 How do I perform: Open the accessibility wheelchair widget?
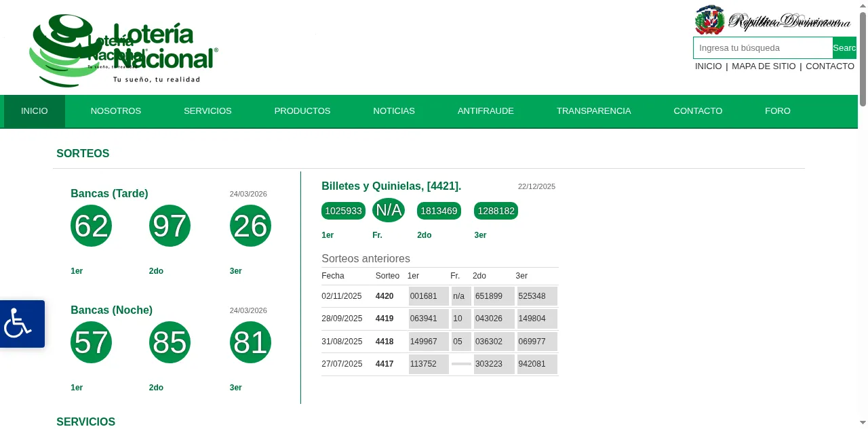pyautogui.click(x=22, y=324)
